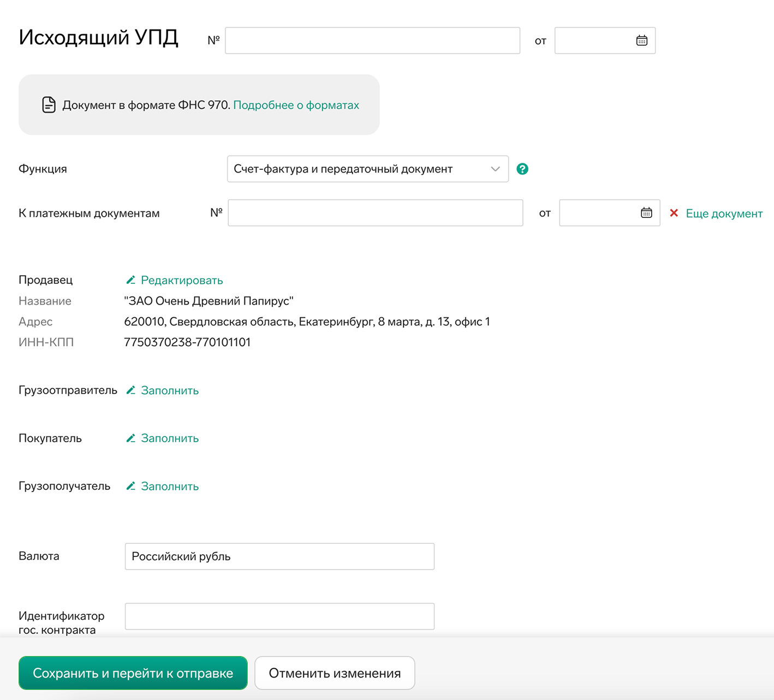Click the green help question mark icon

(522, 169)
